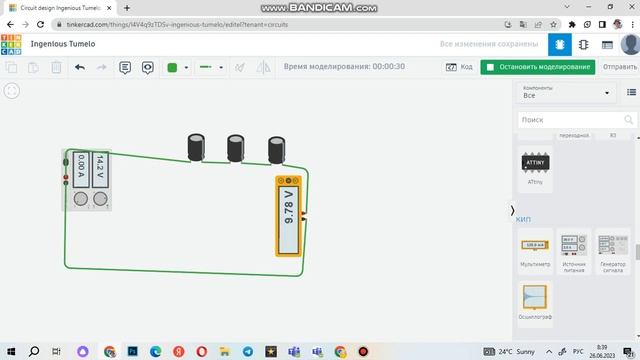The height and width of the screenshot is (360, 640).
Task: Open the notes tool
Action: click(x=125, y=67)
